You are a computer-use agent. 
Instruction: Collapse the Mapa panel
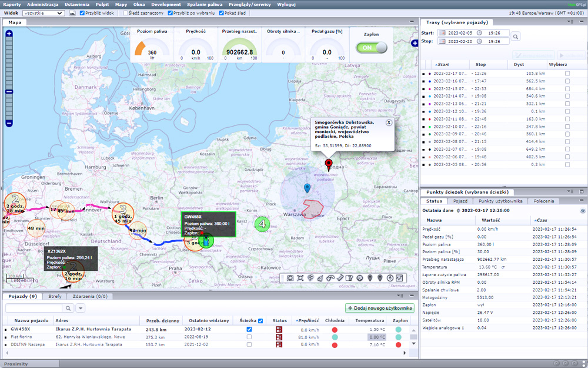pos(412,22)
